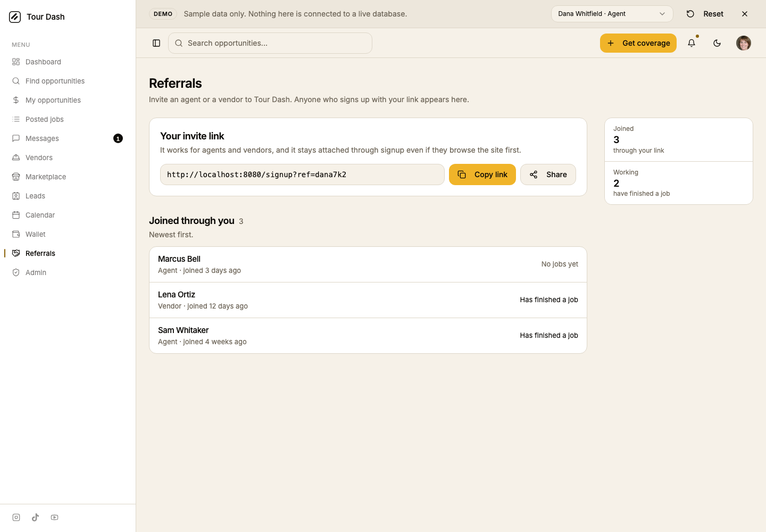The image size is (766, 532).
Task: Click the 'No jobs yet' status
Action: [x=560, y=264]
